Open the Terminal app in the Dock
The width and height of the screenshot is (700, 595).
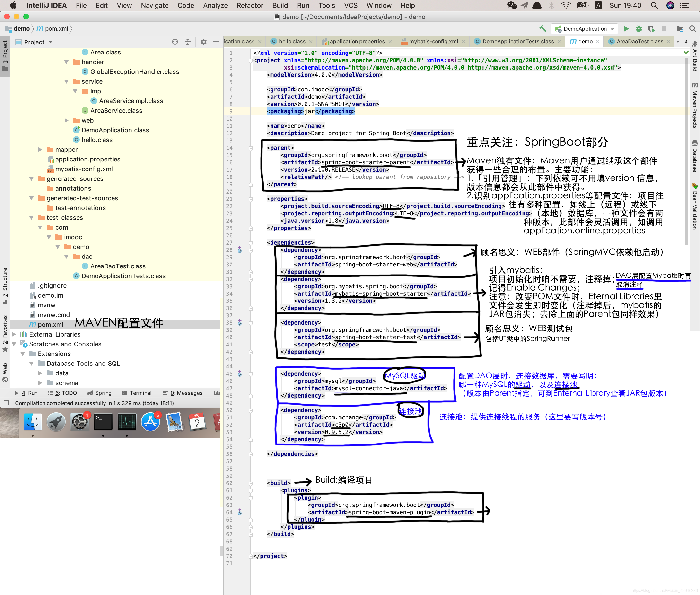pos(103,422)
